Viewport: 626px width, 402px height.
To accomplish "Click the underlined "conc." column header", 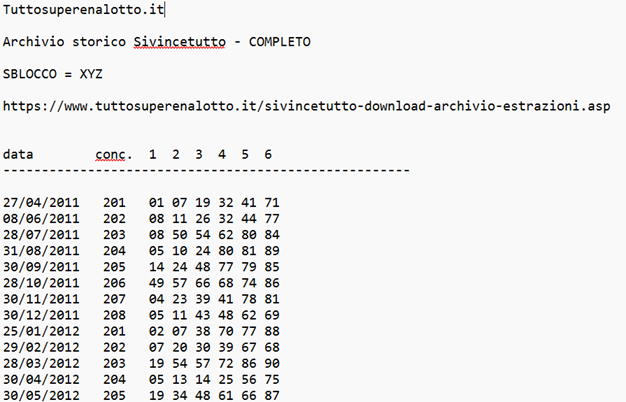I will 114,154.
